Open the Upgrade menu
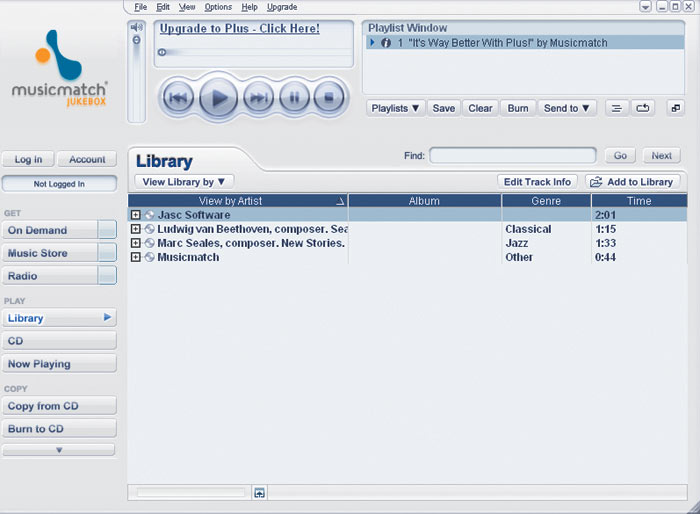This screenshot has height=514, width=700. click(x=282, y=7)
